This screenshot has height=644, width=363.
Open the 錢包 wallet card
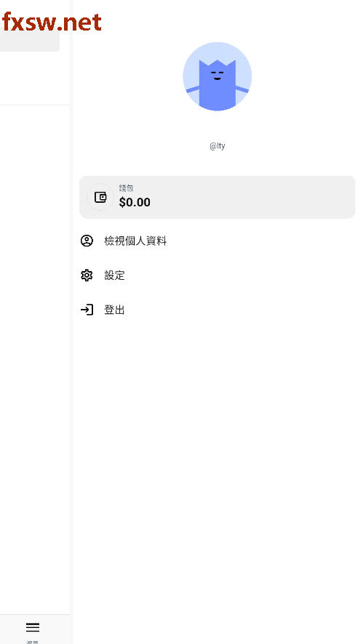point(217,197)
